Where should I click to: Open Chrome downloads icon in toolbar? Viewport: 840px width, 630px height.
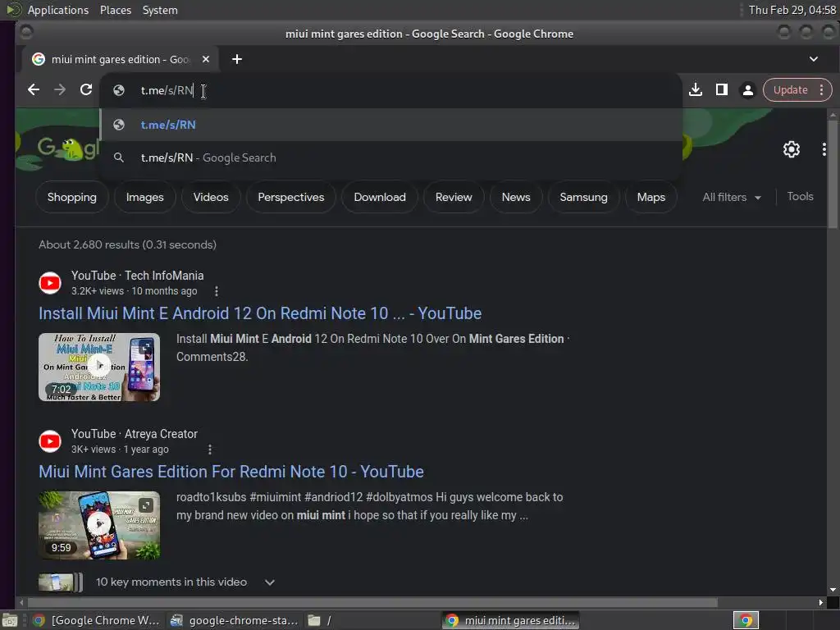click(x=696, y=90)
